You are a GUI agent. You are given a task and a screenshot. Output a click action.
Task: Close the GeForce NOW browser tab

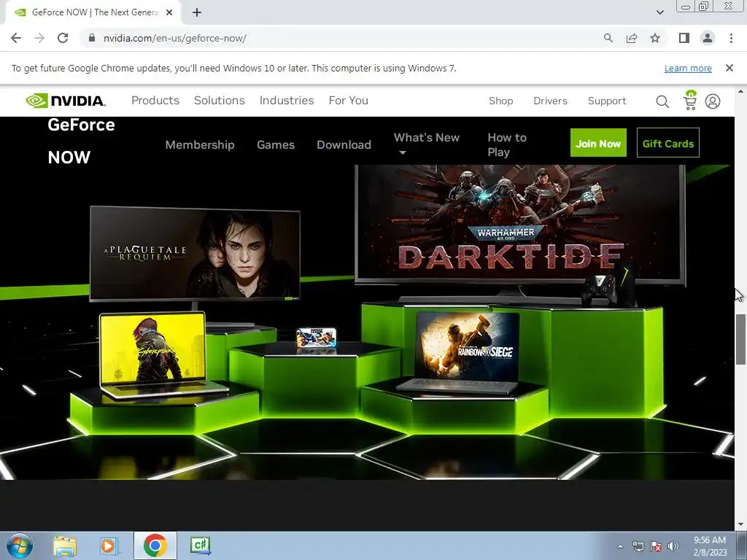tap(169, 12)
